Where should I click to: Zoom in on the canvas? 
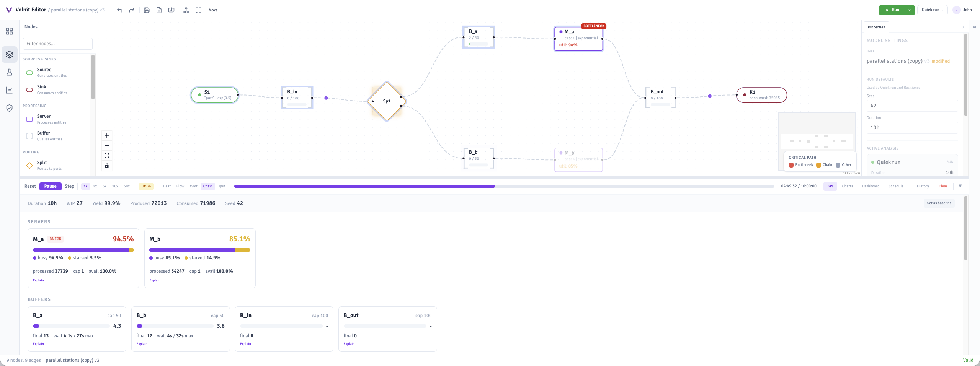click(107, 136)
